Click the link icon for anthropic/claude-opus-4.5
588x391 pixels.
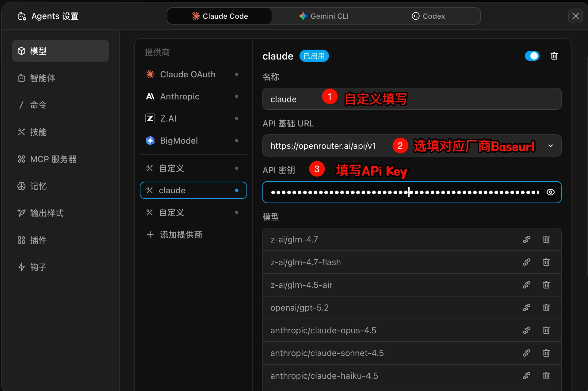(526, 330)
